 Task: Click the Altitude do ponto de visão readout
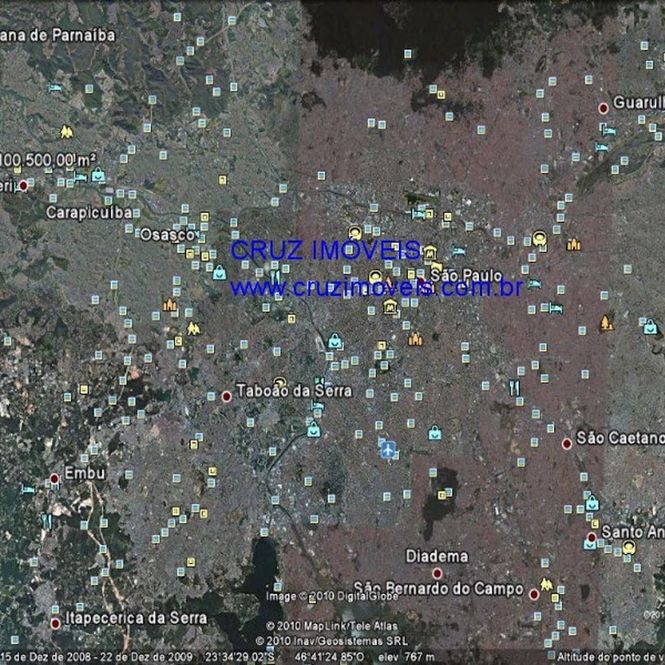coord(611,657)
